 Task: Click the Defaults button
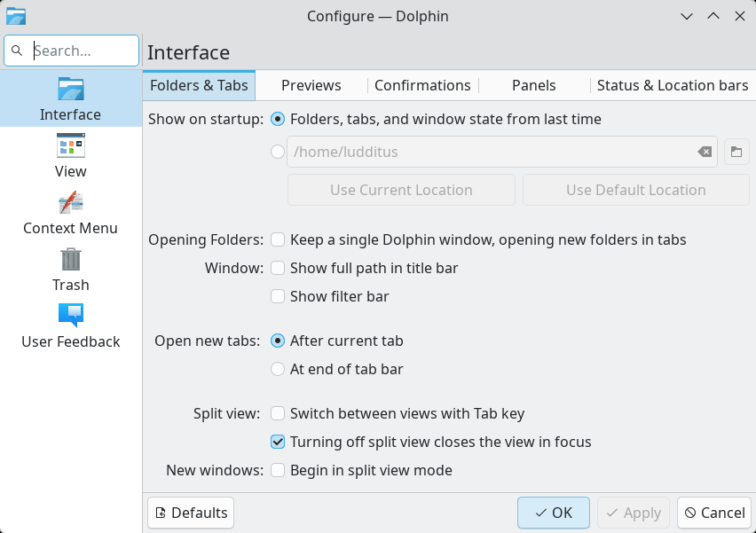191,513
